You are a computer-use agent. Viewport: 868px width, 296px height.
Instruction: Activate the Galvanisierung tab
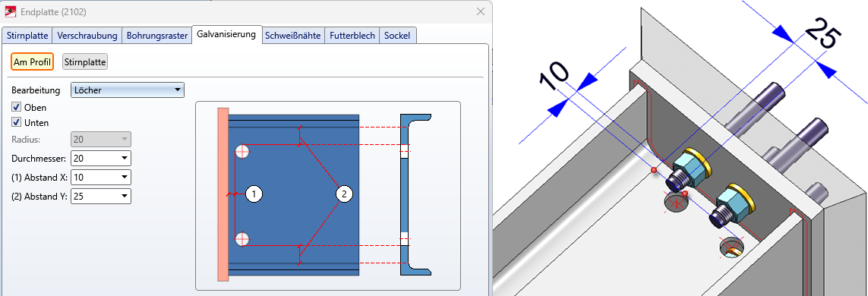point(226,34)
